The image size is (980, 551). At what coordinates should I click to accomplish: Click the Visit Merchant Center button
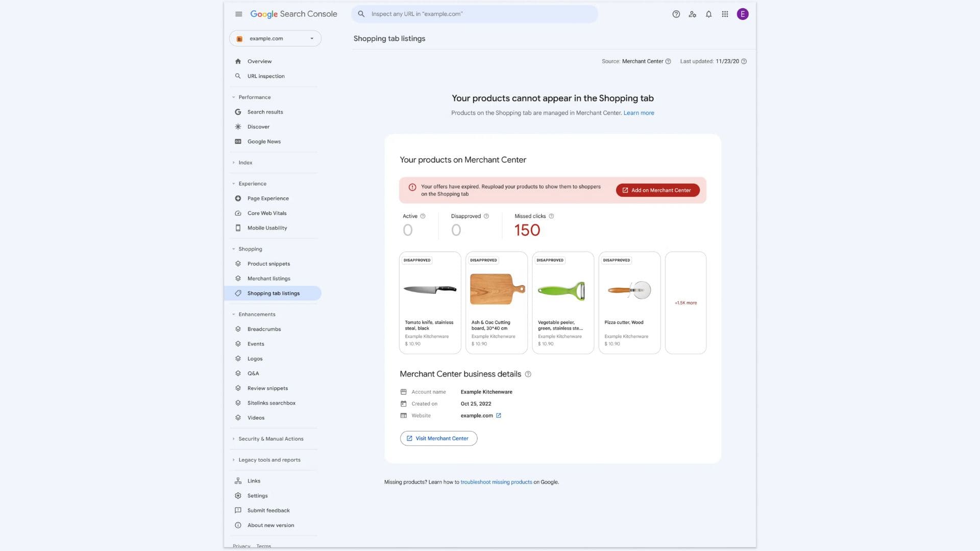click(438, 438)
